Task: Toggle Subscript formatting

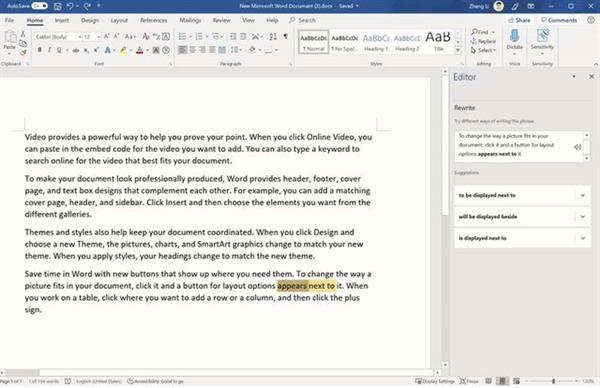Action: [x=86, y=50]
